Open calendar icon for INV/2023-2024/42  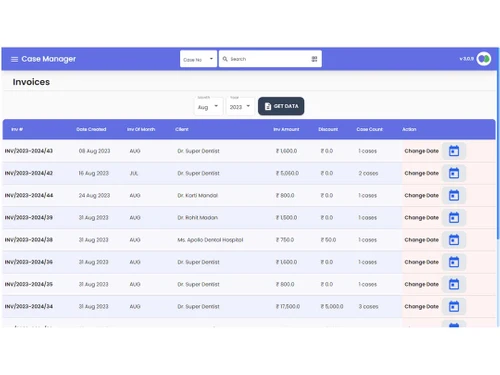tap(454, 173)
